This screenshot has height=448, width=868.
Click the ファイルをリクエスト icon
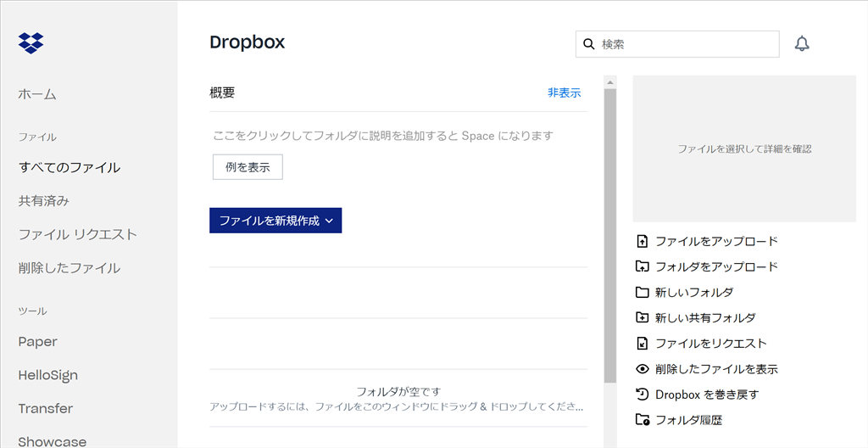tap(642, 343)
